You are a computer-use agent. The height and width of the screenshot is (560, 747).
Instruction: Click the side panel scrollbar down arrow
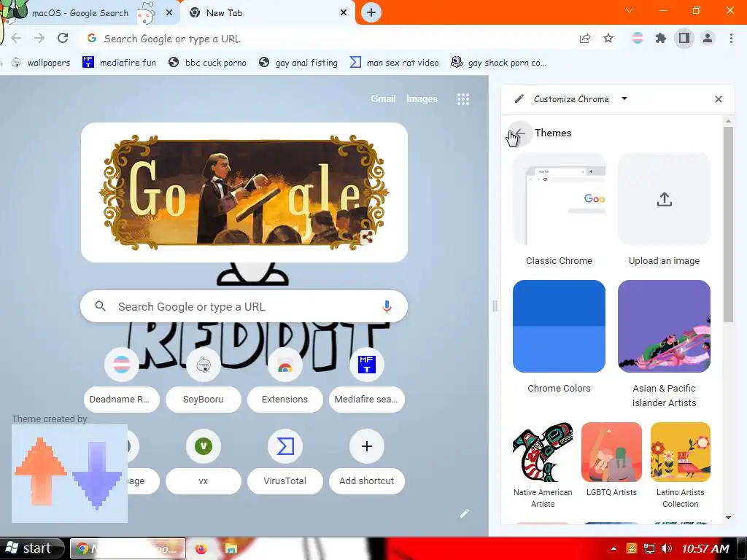click(728, 517)
